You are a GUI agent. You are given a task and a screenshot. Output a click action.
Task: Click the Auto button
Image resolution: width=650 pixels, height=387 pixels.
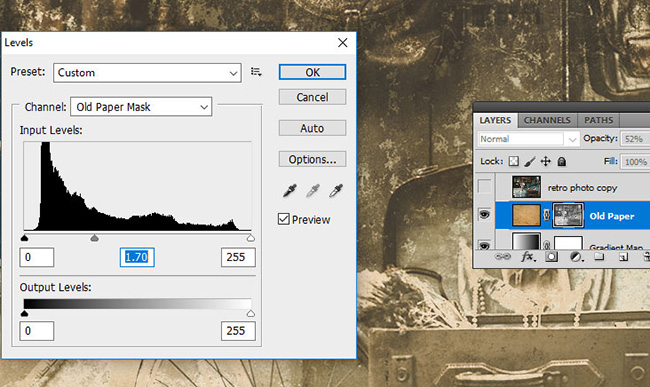tap(312, 128)
